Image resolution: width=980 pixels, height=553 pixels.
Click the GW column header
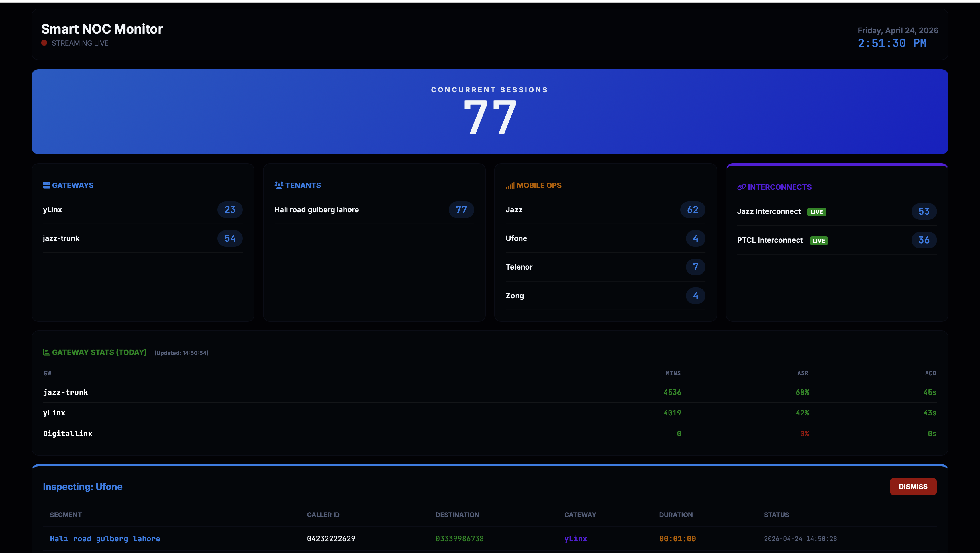[47, 373]
